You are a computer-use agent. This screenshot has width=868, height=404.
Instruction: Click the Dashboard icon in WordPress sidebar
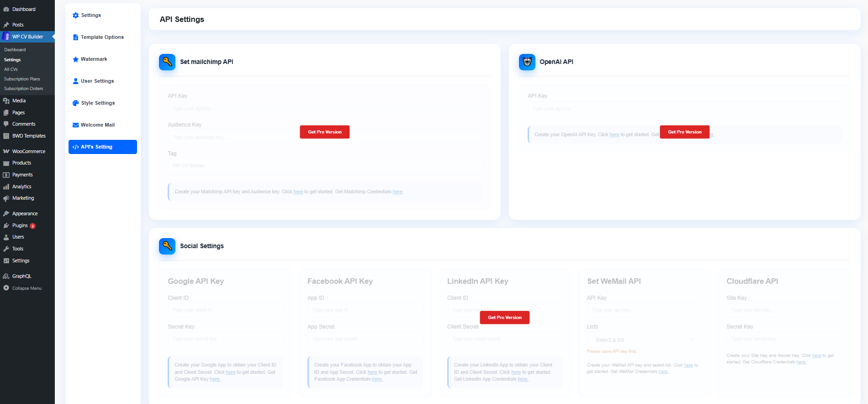tap(6, 9)
